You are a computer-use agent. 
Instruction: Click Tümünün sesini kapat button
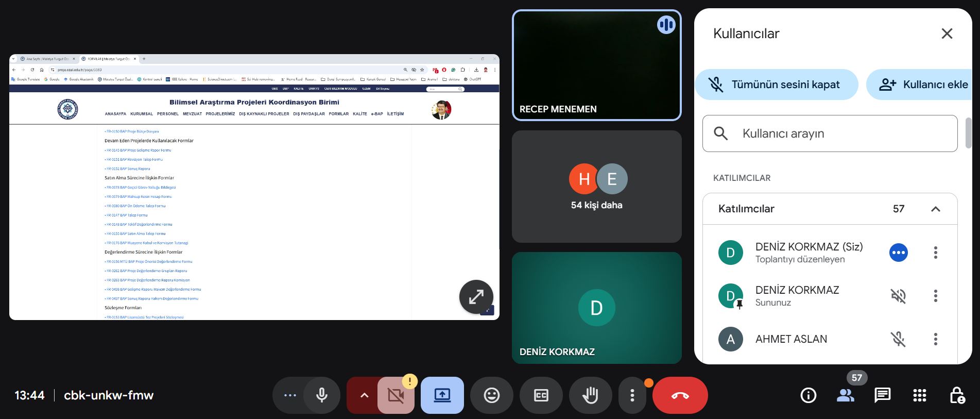pyautogui.click(x=776, y=85)
